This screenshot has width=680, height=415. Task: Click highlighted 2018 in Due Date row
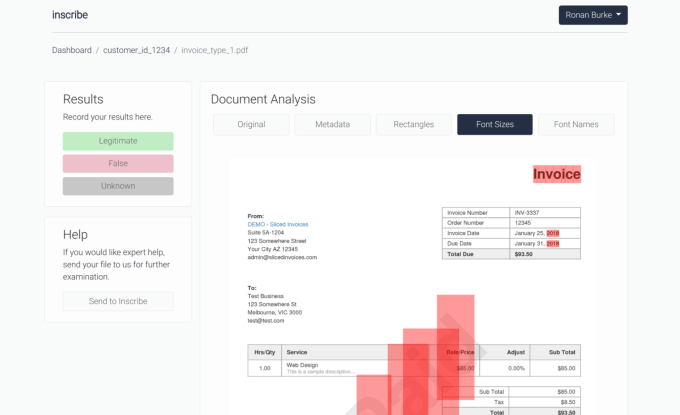click(553, 243)
